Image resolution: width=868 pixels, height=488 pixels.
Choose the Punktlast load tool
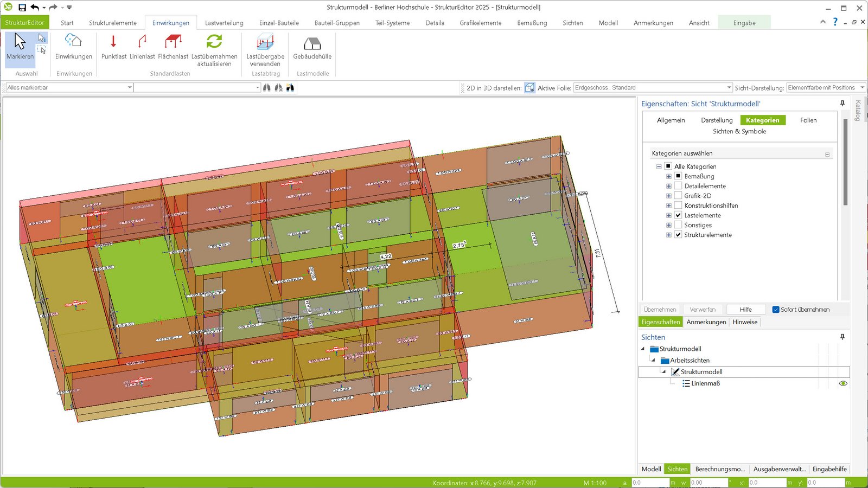coord(113,47)
